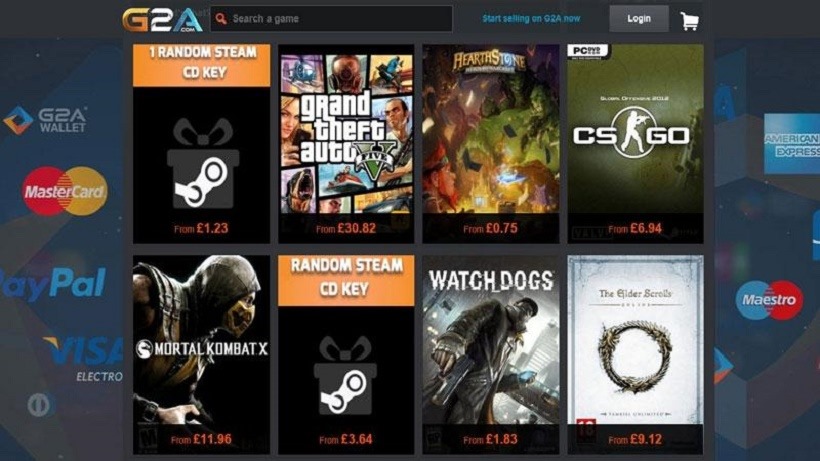Select the MasterCard payment logo
The height and width of the screenshot is (461, 820).
point(65,191)
